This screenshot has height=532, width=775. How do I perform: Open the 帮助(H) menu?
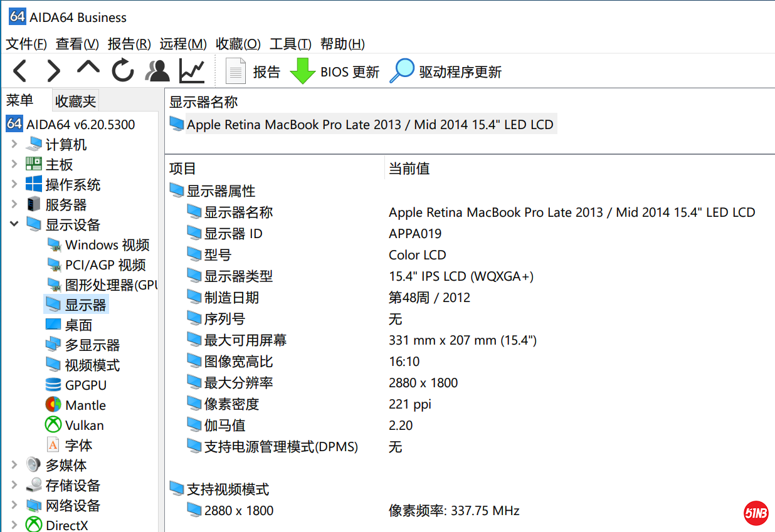[x=342, y=44]
